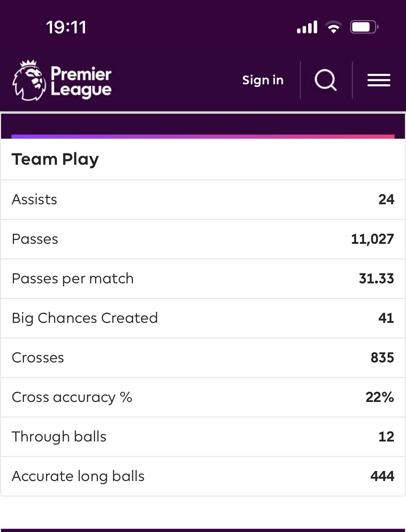Tap the Wi-Fi status icon
This screenshot has width=406, height=532.
[x=333, y=27]
